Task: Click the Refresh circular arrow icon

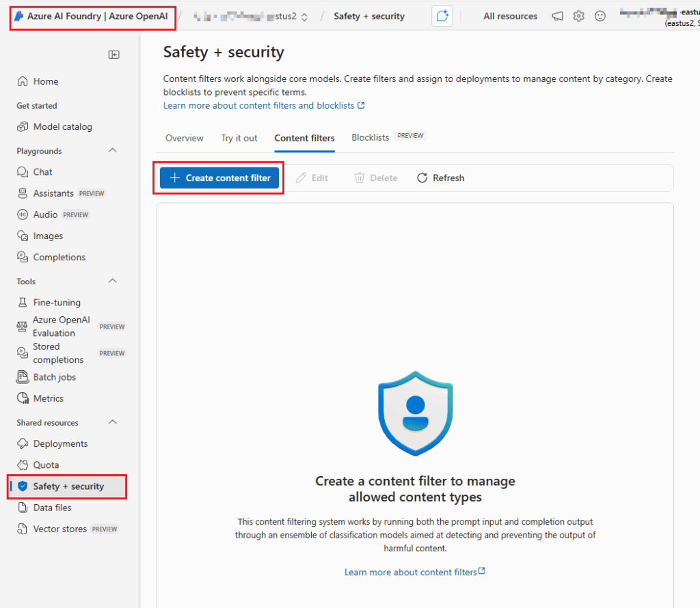Action: [422, 178]
